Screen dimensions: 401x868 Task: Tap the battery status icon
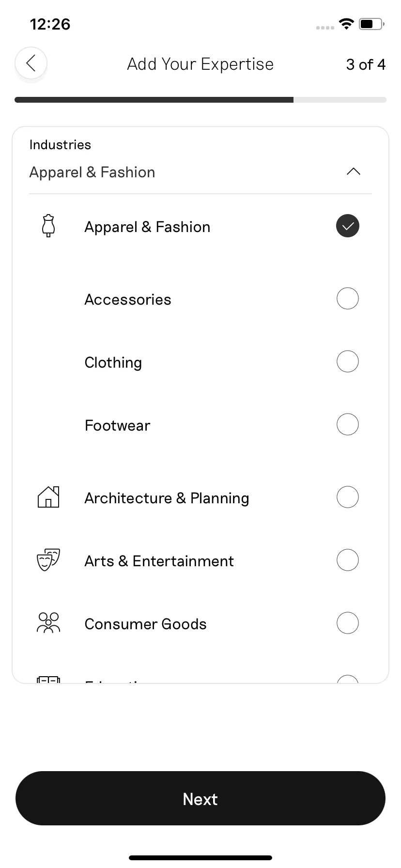[371, 24]
